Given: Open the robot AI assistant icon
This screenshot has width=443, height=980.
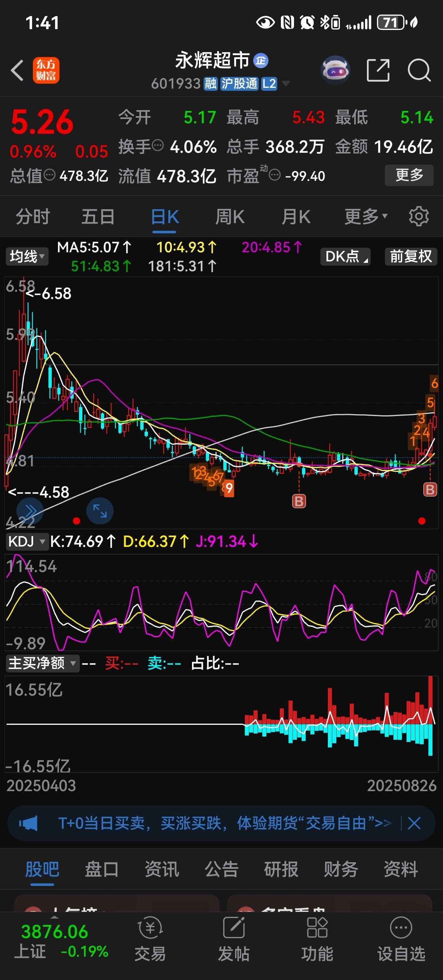Looking at the screenshot, I should click(x=335, y=70).
